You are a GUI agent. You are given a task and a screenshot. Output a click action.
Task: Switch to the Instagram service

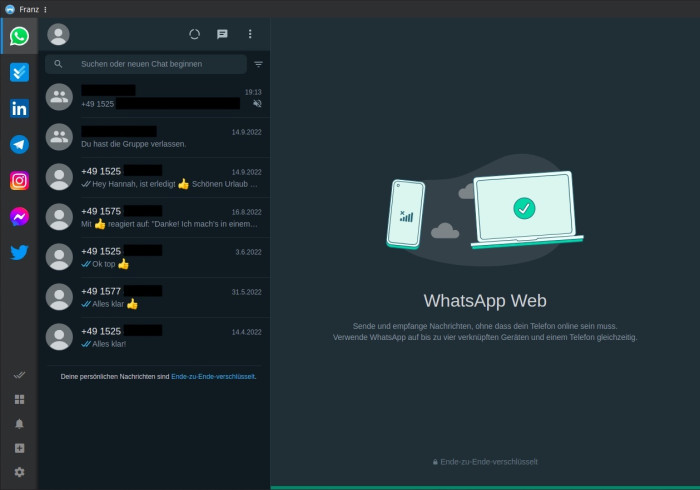pos(19,181)
